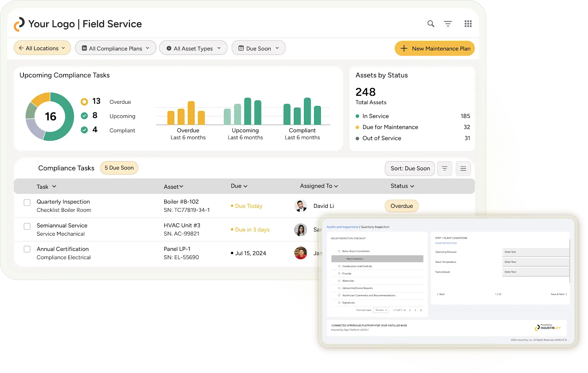Click David Li's avatar photo
Image resolution: width=588 pixels, height=373 pixels.
(x=301, y=206)
